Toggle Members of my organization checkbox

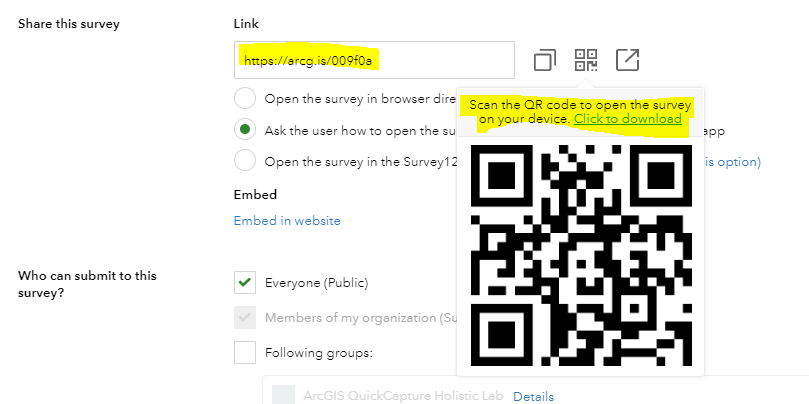pyautogui.click(x=244, y=318)
